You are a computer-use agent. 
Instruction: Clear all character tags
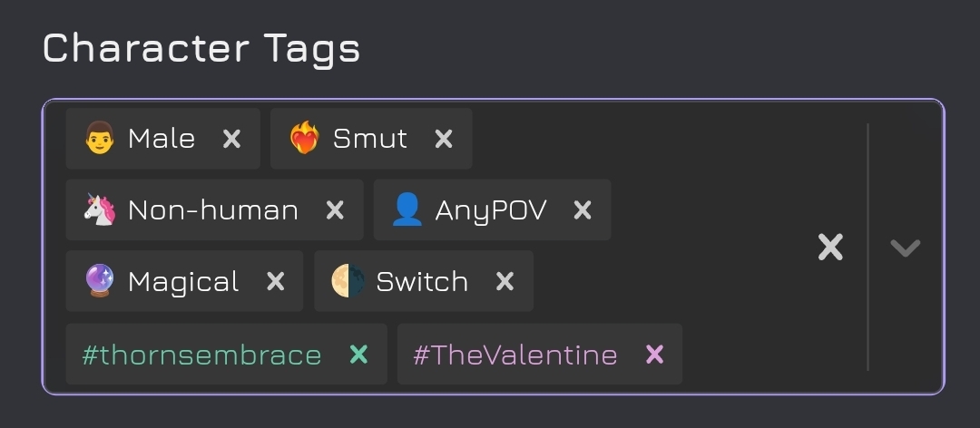[830, 247]
